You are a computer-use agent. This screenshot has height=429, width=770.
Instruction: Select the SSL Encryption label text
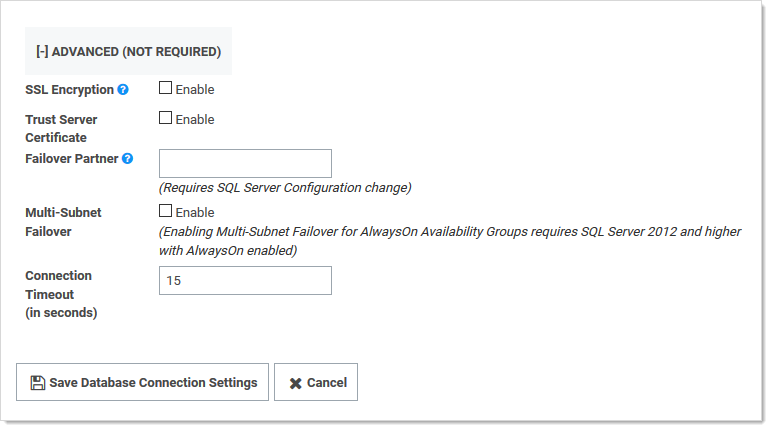pos(69,90)
